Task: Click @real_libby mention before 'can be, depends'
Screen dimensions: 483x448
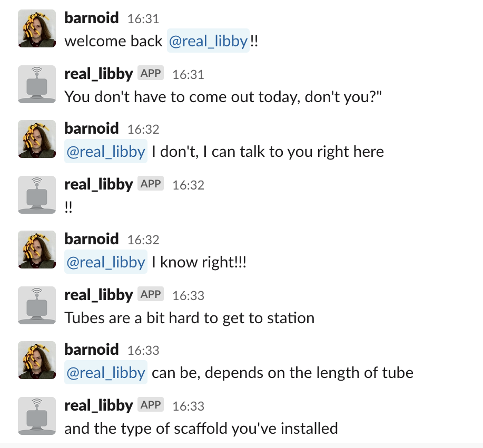Action: point(106,373)
